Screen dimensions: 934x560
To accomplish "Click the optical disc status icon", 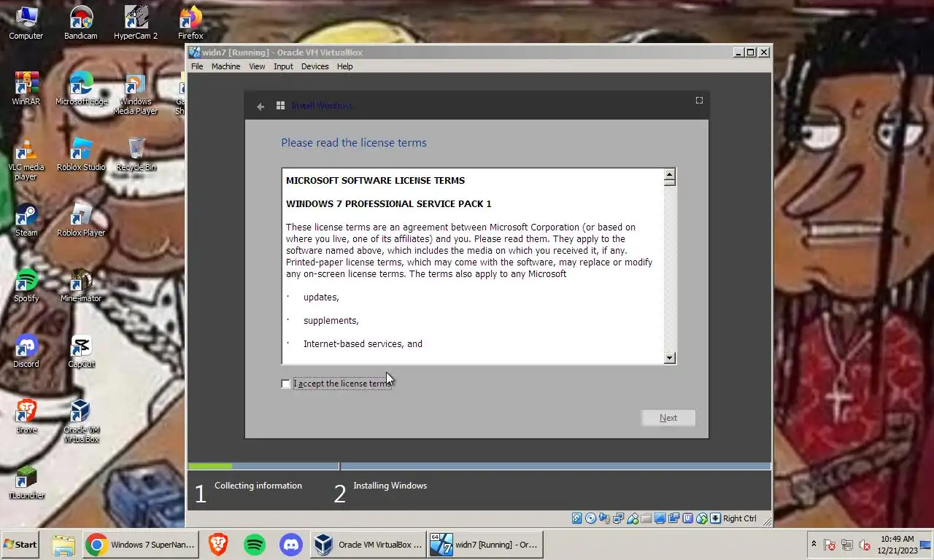I will point(590,518).
